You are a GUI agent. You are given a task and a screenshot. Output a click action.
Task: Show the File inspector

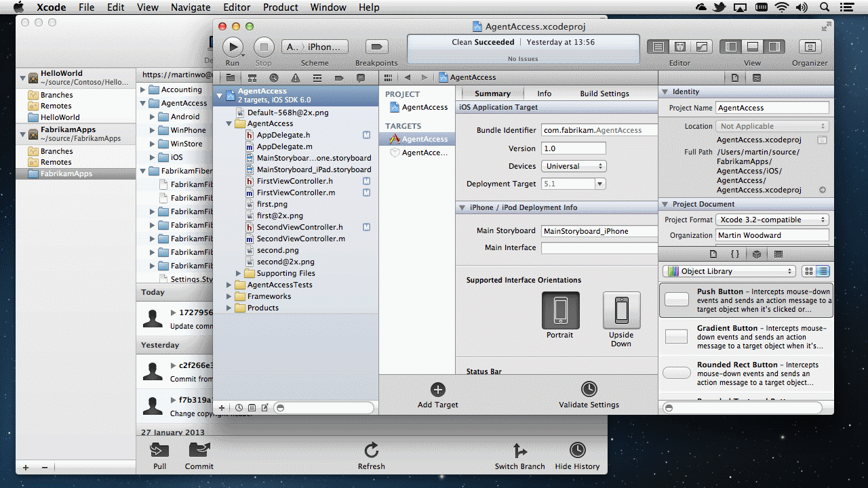tap(735, 78)
